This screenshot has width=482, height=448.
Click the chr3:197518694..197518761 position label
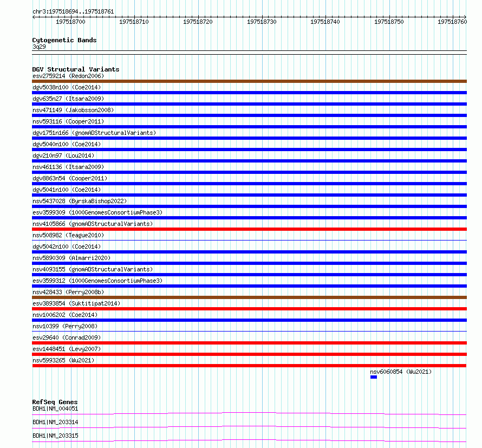tap(73, 11)
